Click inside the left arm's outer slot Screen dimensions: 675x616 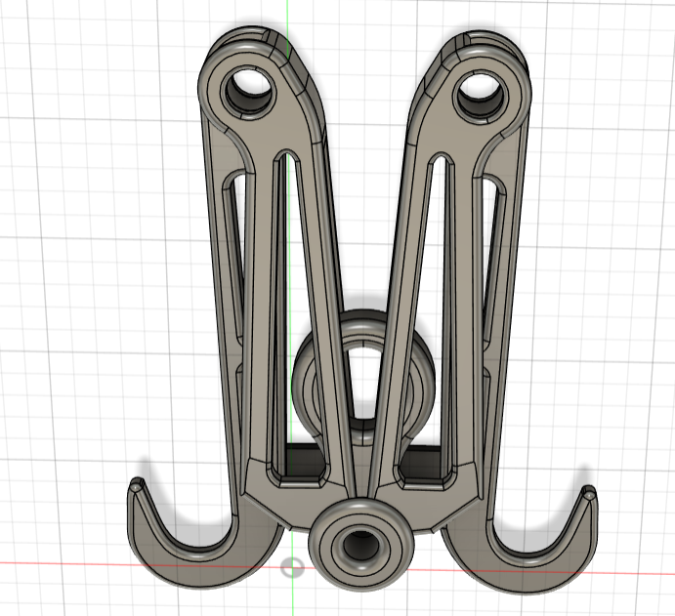(x=232, y=264)
